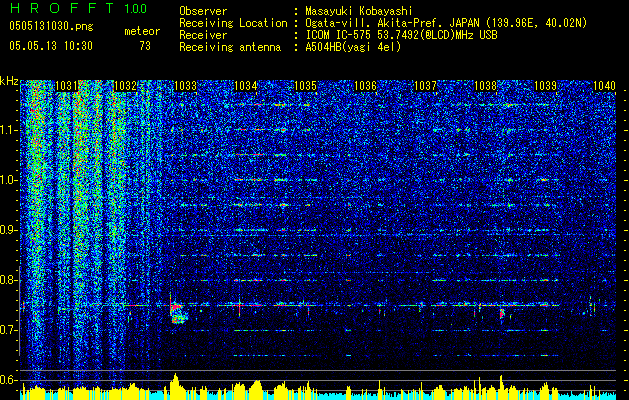Click the 1031 time marker

[x=66, y=85]
